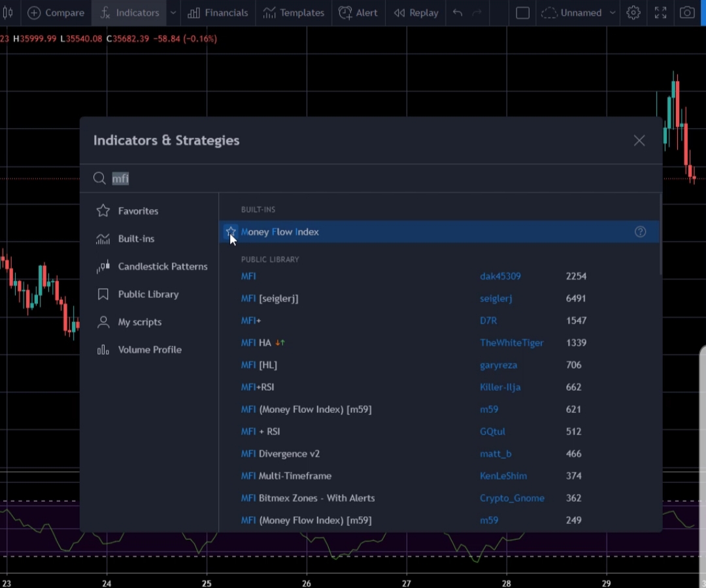706x588 pixels.
Task: Open author profile KenLeShim
Action: (x=503, y=476)
